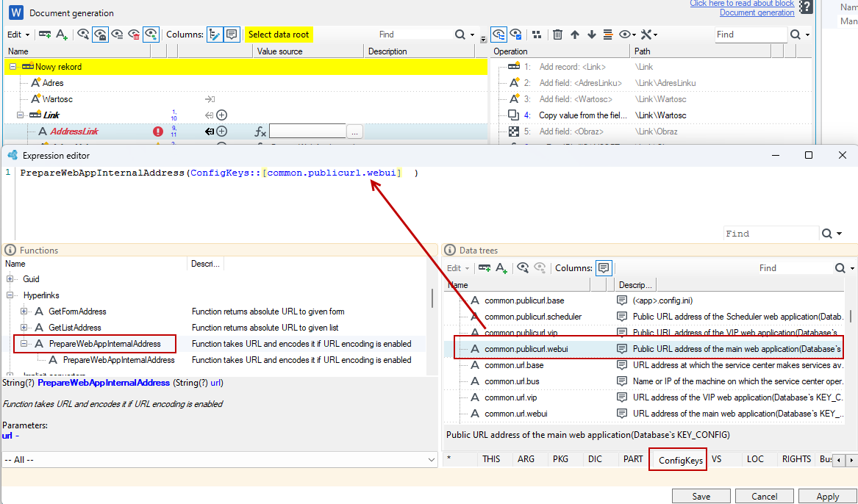The image size is (858, 504).
Task: Toggle the eye with tree filter in main toolbar
Action: point(151,35)
